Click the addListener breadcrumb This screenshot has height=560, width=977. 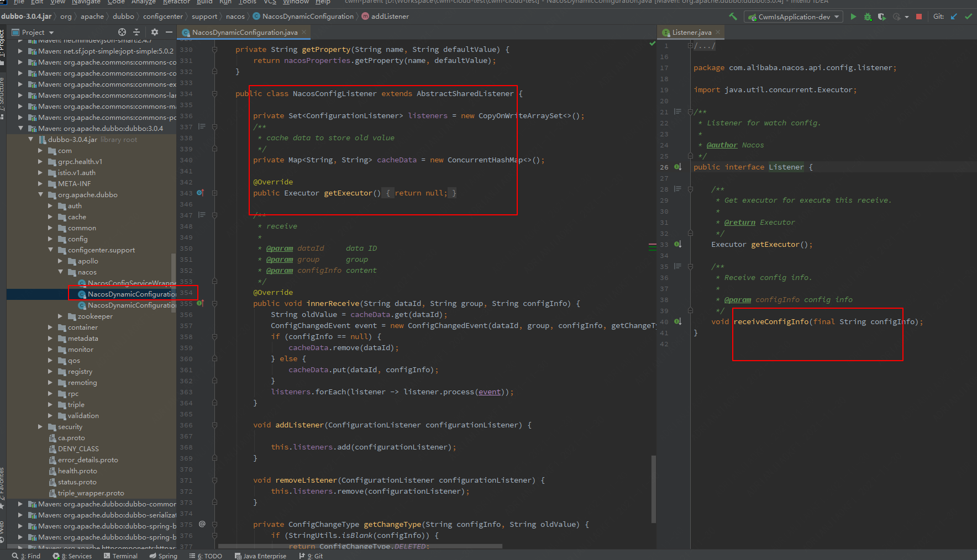390,17
